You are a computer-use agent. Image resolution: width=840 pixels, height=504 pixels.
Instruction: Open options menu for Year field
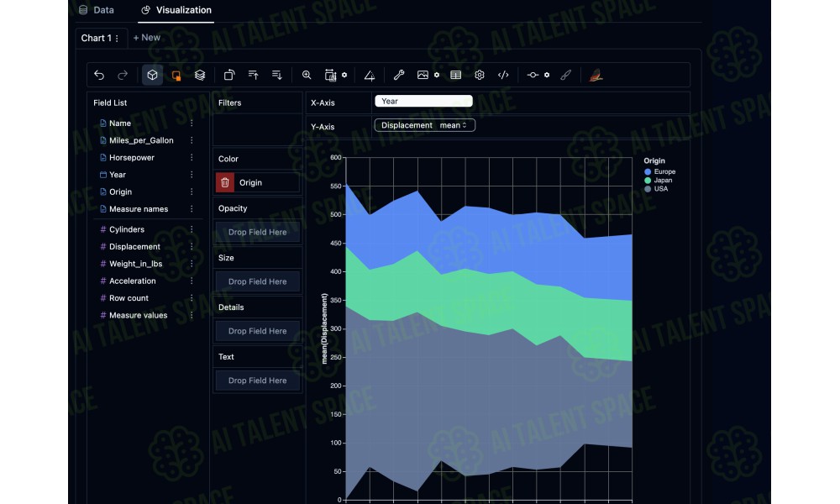click(x=192, y=175)
